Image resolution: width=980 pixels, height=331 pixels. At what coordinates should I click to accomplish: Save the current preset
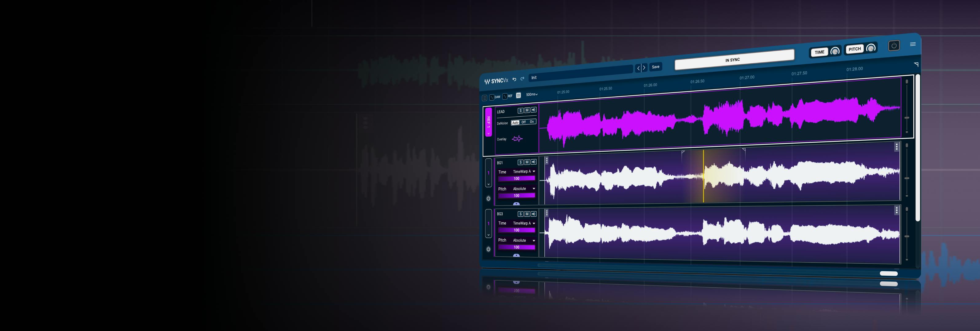(x=656, y=67)
